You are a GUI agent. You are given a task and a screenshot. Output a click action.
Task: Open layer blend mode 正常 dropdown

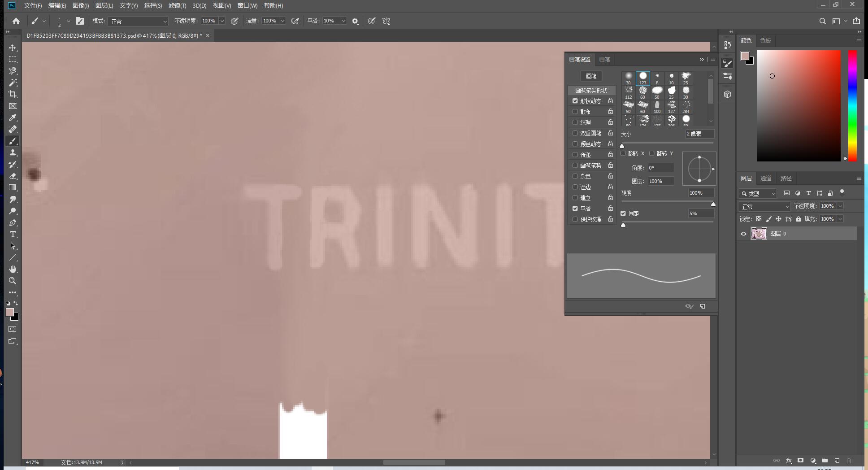tap(764, 206)
